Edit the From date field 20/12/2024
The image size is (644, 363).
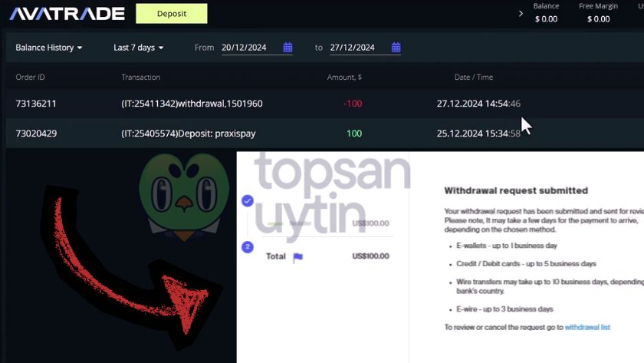tap(251, 48)
